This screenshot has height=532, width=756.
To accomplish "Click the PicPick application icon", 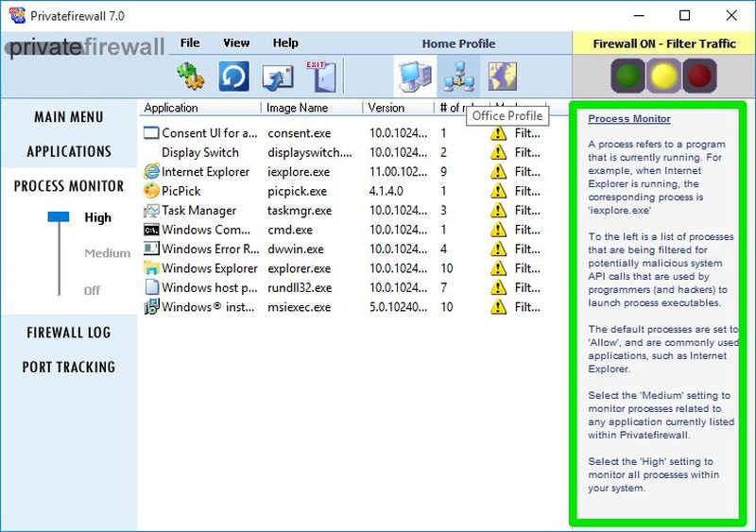I will (151, 191).
